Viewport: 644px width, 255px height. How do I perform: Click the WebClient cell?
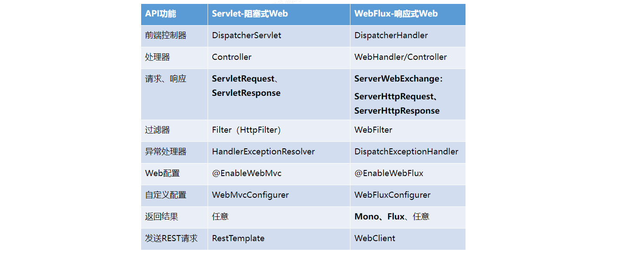408,239
